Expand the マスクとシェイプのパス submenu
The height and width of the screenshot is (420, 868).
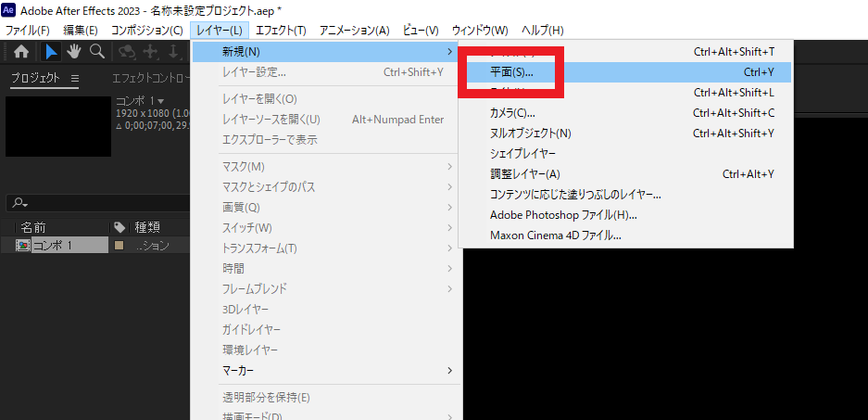325,186
